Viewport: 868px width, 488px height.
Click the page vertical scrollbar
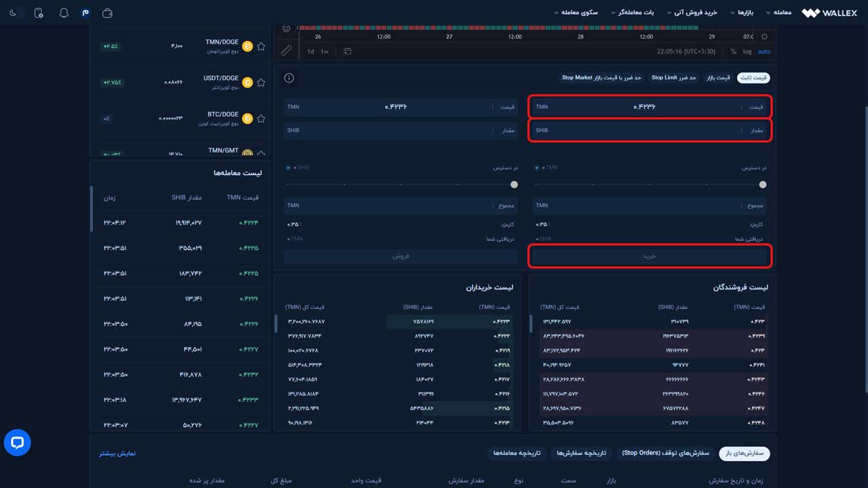865,249
